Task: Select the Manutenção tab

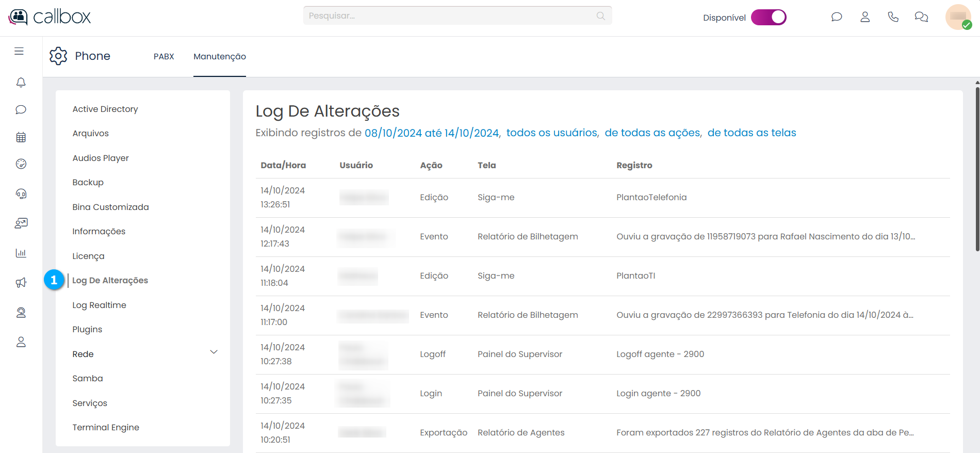Action: coord(220,57)
